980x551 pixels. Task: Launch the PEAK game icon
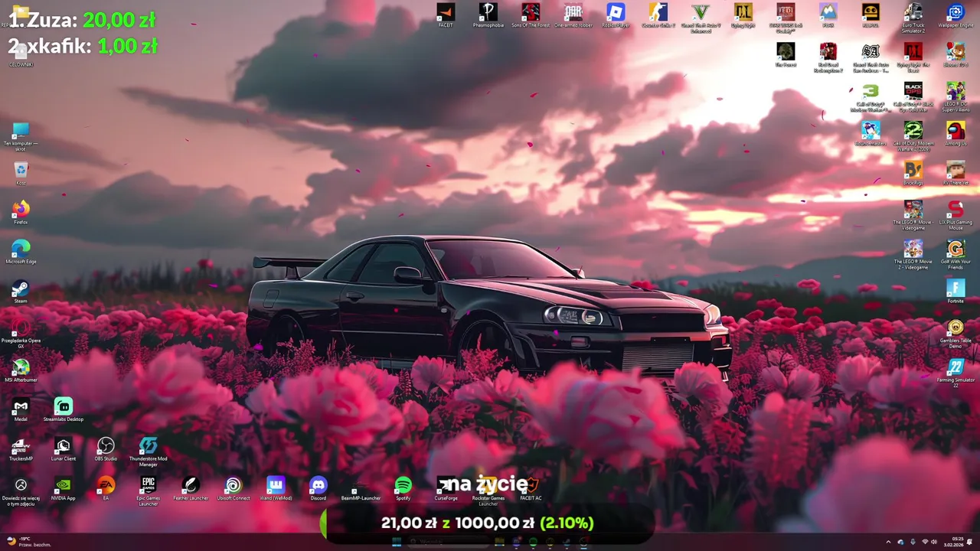click(x=828, y=15)
